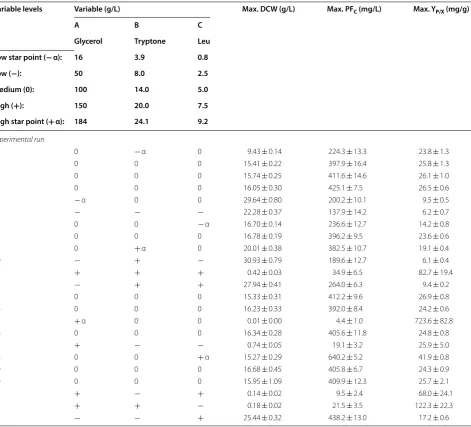Click the '−α' entry in Leu column
The height and width of the screenshot is (427, 471).
[x=203, y=224]
